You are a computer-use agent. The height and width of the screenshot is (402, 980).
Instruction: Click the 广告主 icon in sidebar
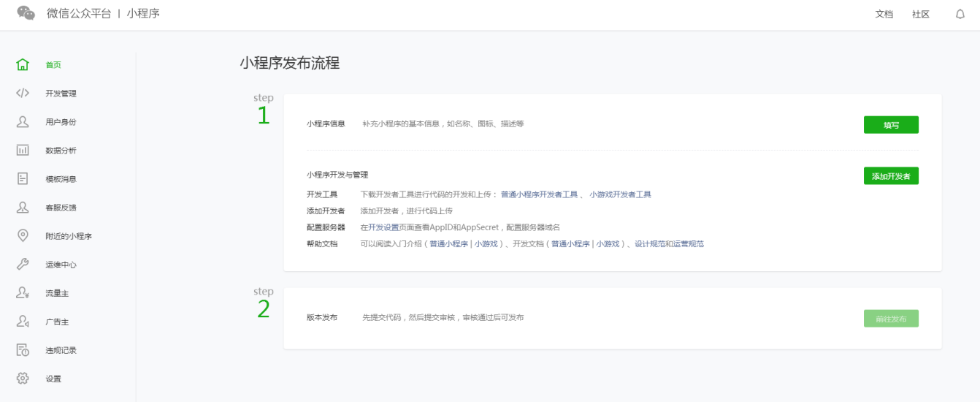[23, 321]
